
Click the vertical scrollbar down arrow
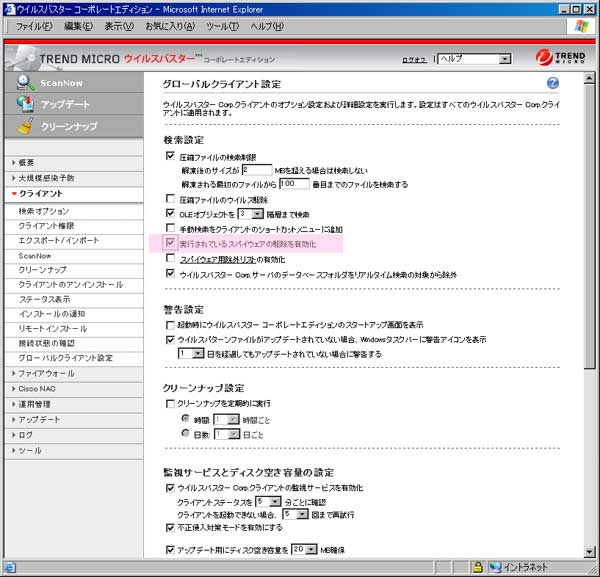[590, 551]
